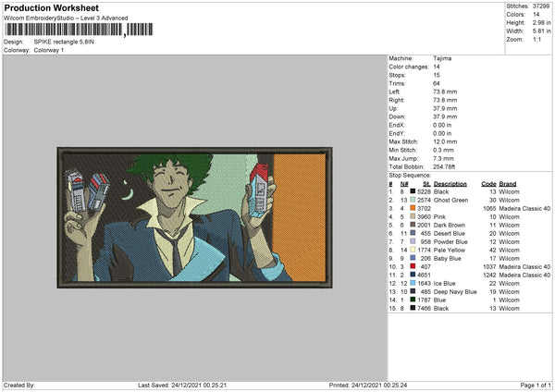The width and height of the screenshot is (555, 392).
Task: Click the trims value '64'
Action: [x=437, y=83]
